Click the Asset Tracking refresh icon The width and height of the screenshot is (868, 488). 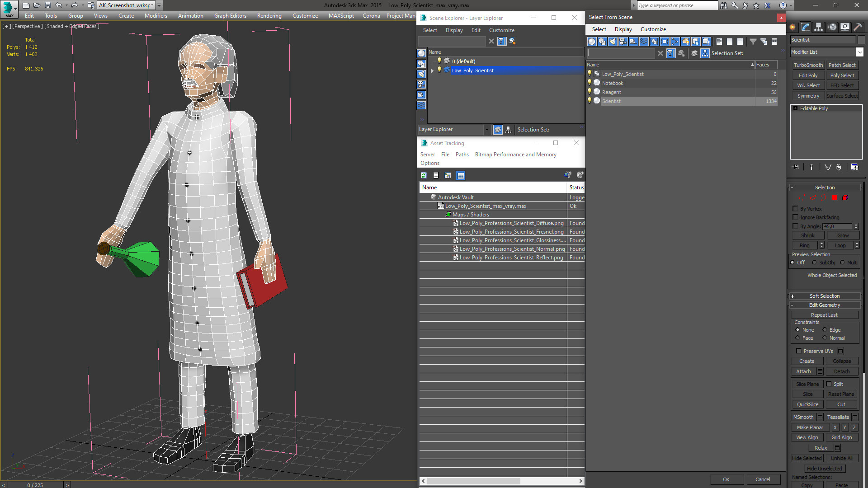coord(424,175)
